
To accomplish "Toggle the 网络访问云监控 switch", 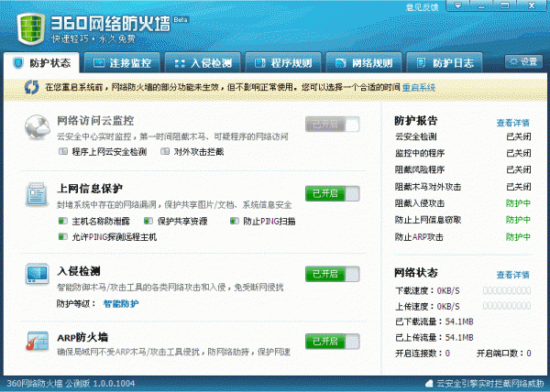I will click(x=332, y=125).
